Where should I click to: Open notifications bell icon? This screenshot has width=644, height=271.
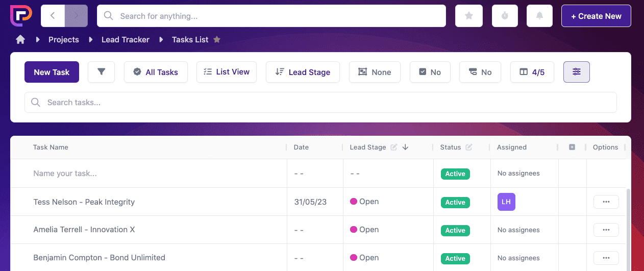[540, 16]
